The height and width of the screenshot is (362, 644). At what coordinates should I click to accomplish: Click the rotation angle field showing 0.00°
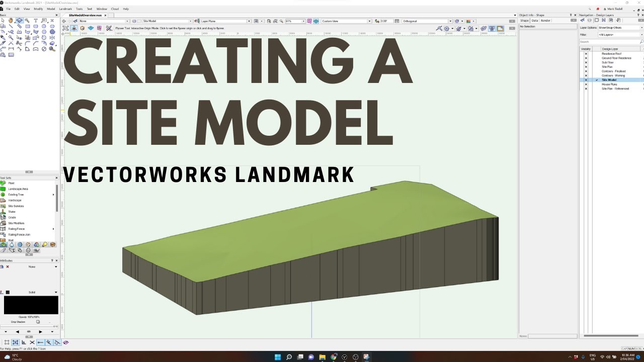[x=387, y=21]
